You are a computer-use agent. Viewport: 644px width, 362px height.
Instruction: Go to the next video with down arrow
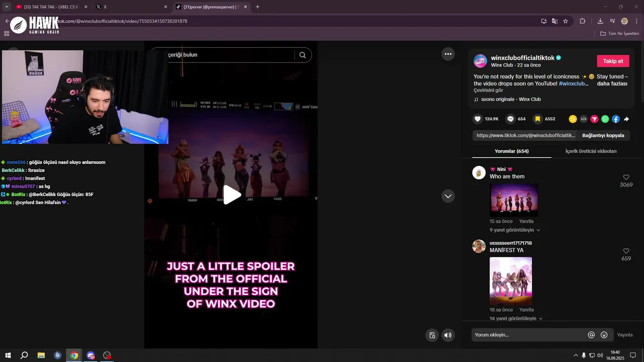click(x=448, y=196)
